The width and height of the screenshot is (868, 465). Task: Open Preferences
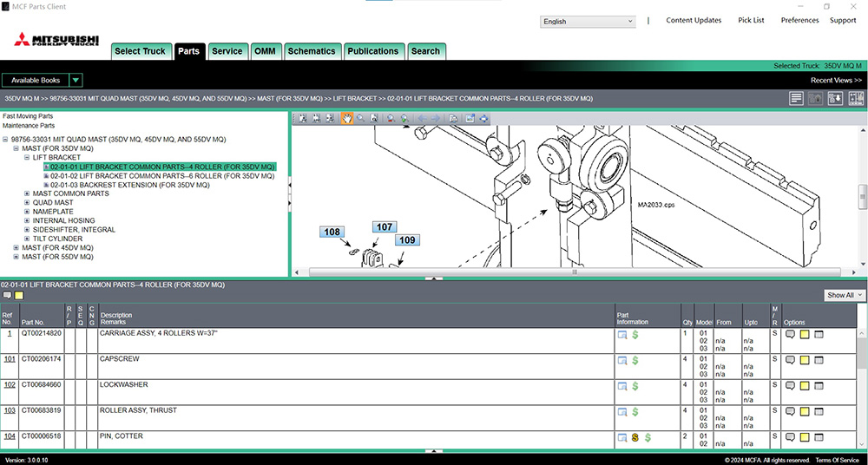pyautogui.click(x=800, y=20)
